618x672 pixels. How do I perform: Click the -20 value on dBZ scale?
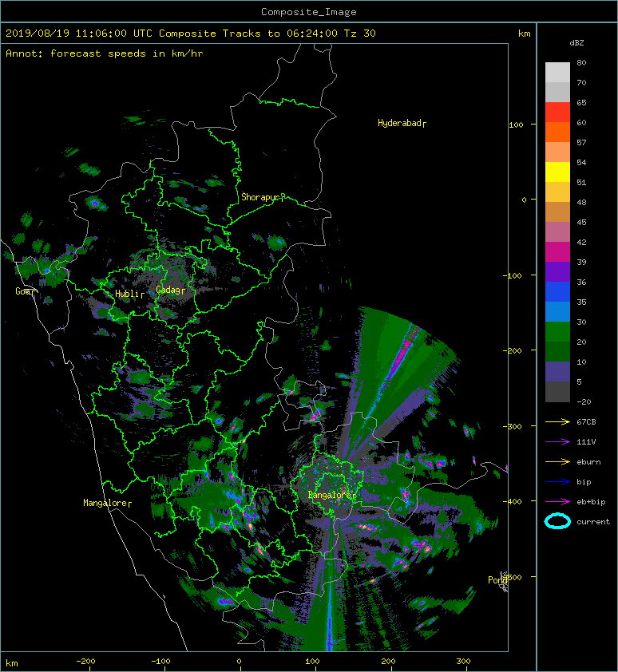point(584,402)
